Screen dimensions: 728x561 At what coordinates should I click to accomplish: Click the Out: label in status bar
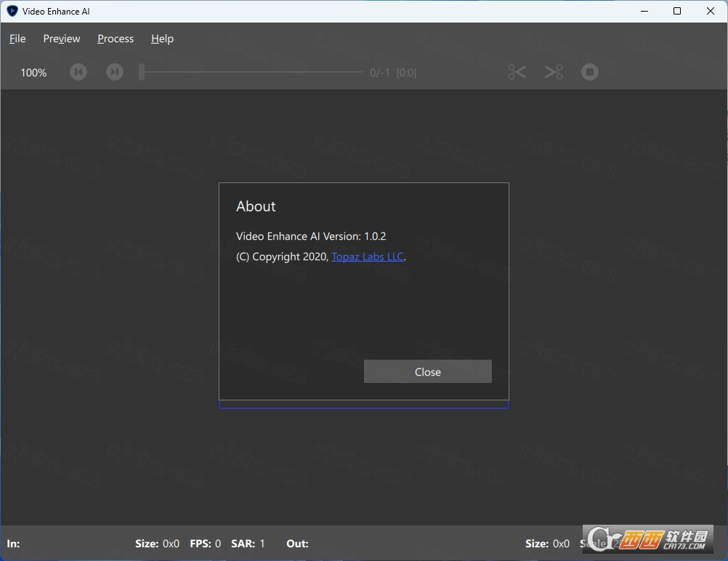(298, 544)
